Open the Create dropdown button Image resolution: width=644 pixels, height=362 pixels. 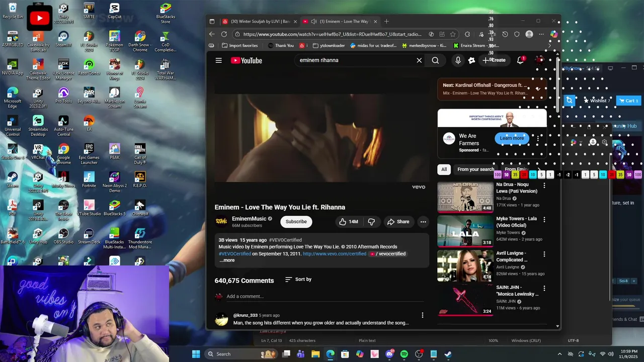(x=494, y=60)
